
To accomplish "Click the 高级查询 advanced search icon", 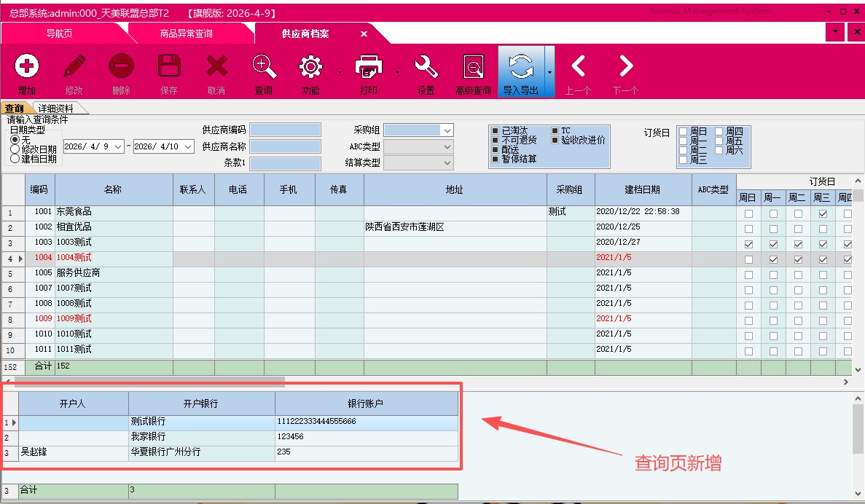I will (474, 67).
